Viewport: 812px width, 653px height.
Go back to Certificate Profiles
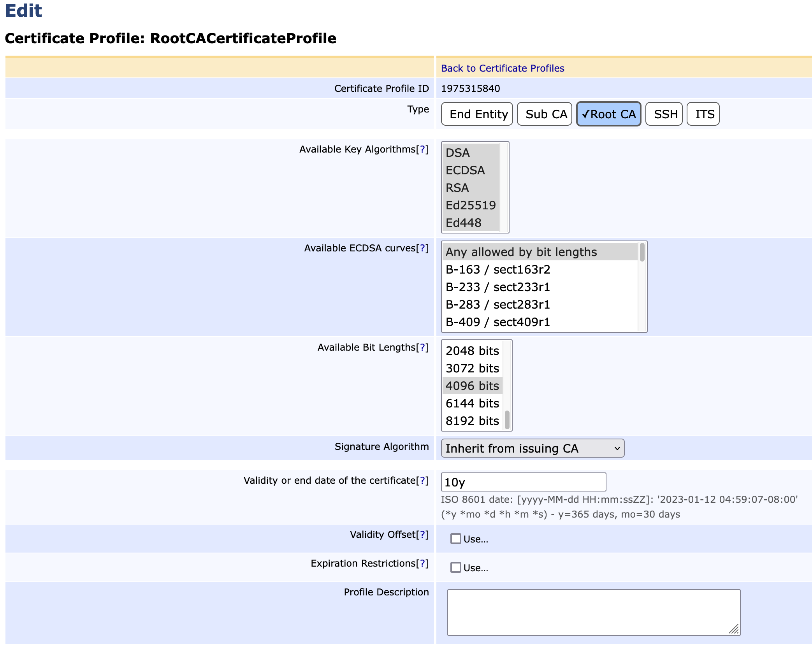(x=502, y=68)
